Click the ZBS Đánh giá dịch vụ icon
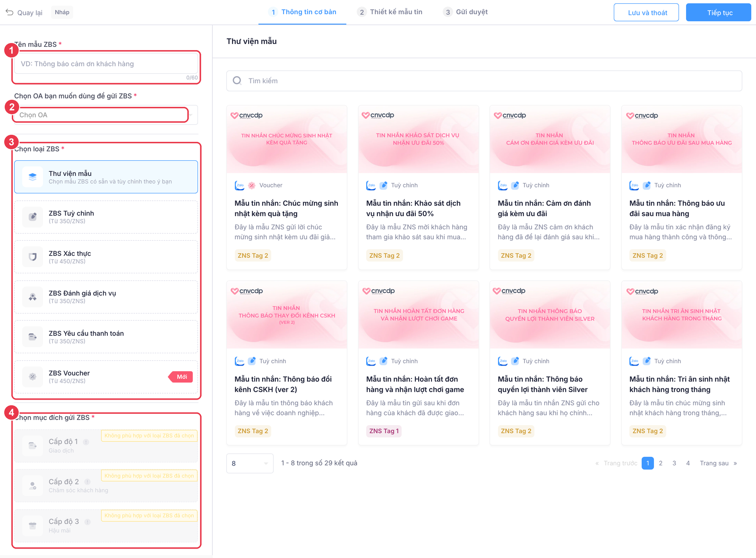 pyautogui.click(x=33, y=296)
